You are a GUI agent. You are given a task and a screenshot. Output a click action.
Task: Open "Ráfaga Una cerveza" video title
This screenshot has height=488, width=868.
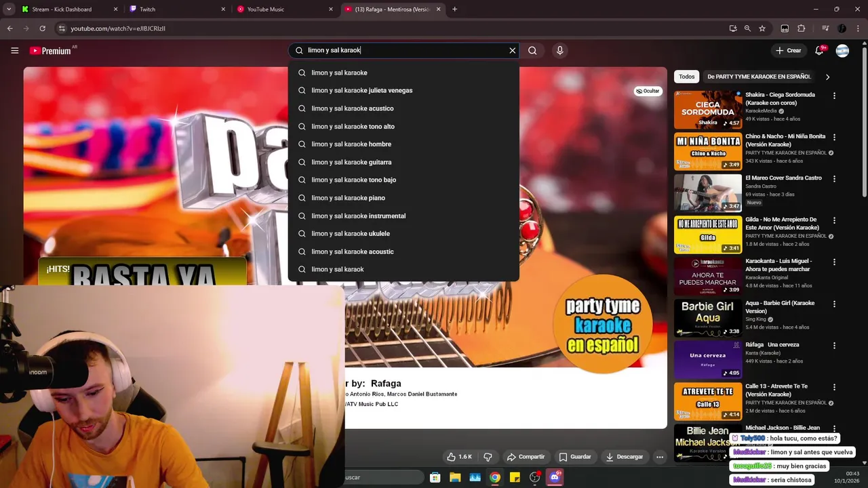click(x=772, y=344)
